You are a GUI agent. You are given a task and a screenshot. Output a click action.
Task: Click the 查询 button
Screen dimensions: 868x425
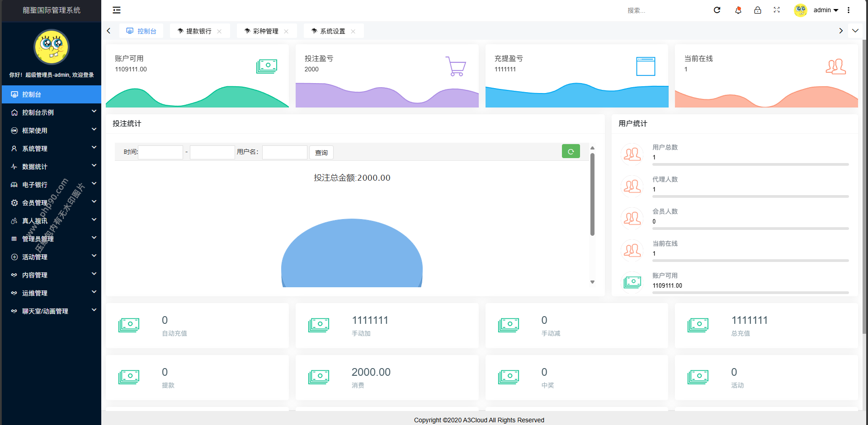tap(321, 153)
